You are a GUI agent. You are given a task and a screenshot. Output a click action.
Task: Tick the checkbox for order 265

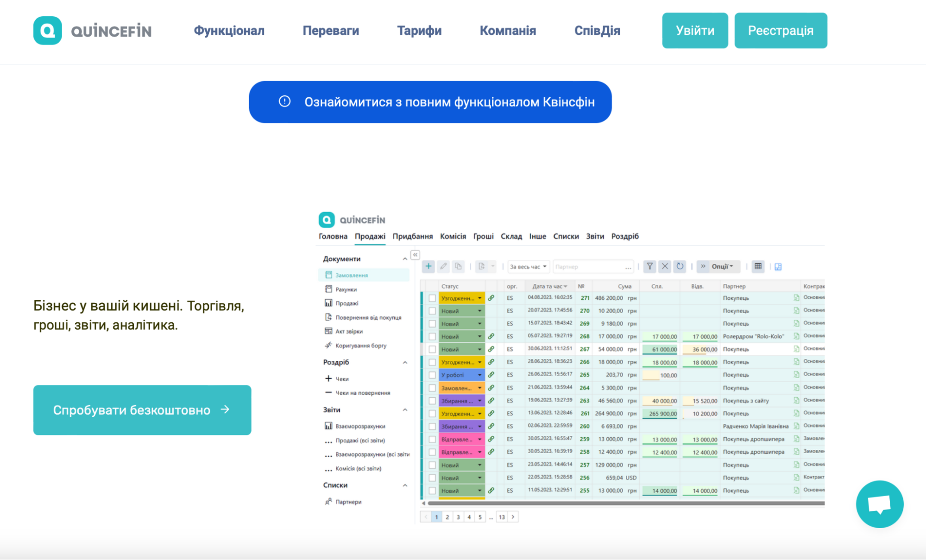click(432, 375)
